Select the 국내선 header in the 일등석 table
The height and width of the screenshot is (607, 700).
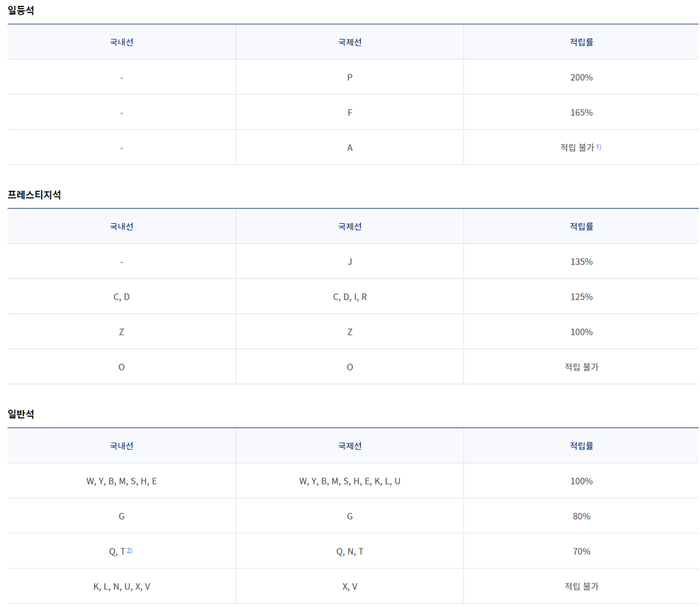pos(121,42)
